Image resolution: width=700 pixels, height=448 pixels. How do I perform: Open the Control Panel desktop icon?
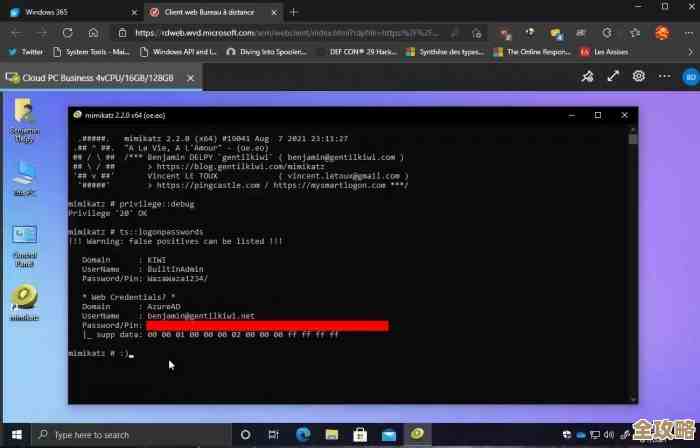(24, 240)
